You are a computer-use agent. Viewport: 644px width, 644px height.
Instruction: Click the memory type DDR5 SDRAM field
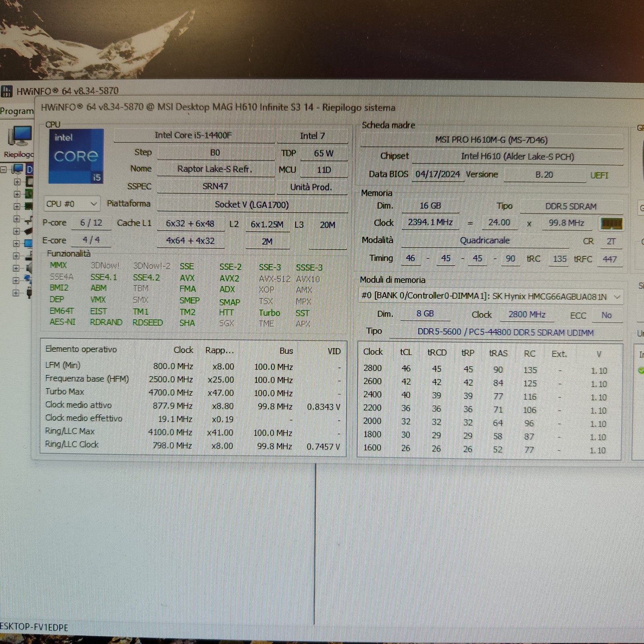(571, 206)
